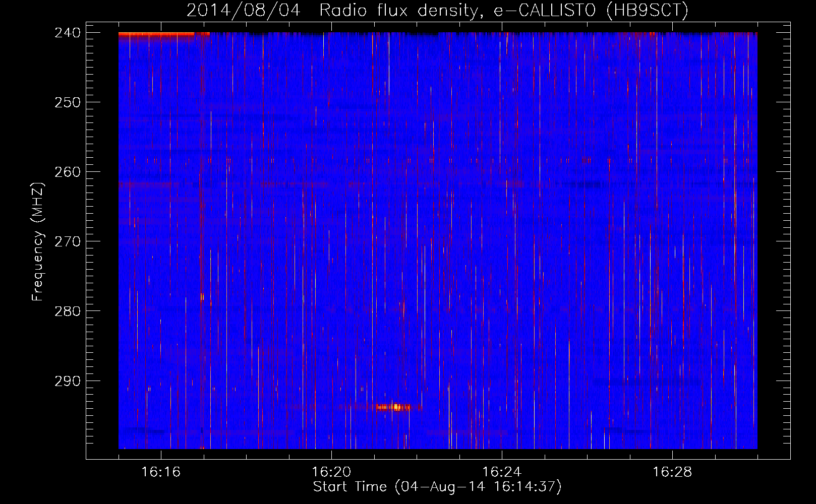Click the 280 frequency tick label

(68, 311)
